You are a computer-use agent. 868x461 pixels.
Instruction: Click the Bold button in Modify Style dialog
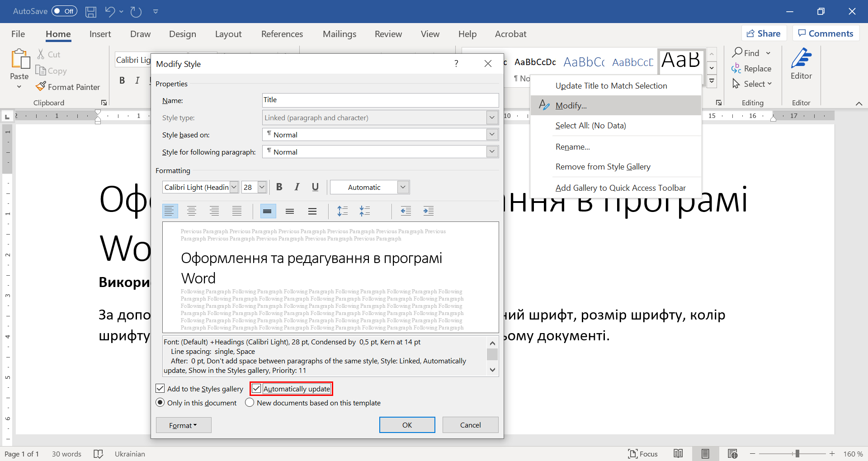pyautogui.click(x=279, y=187)
